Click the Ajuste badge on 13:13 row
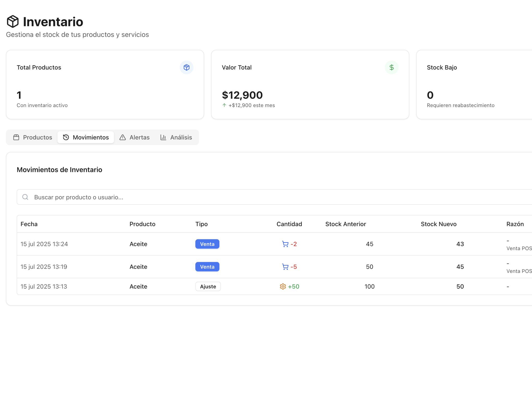The width and height of the screenshot is (532, 403). (208, 287)
